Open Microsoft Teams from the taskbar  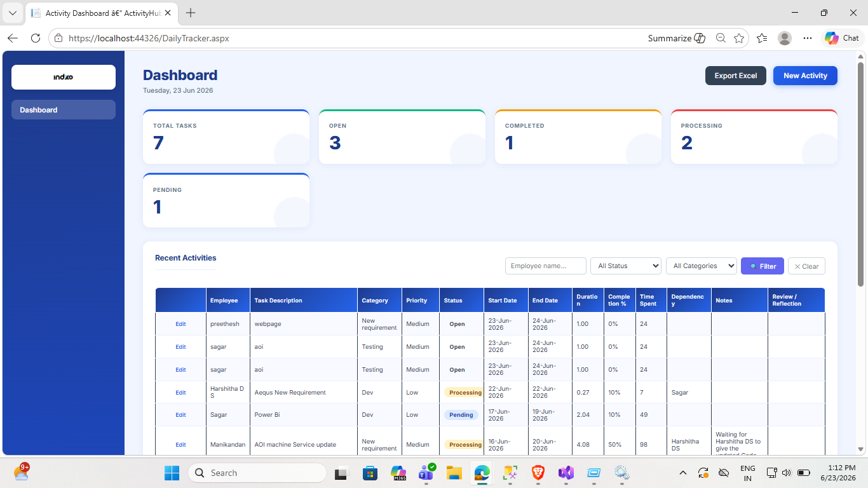click(x=426, y=473)
